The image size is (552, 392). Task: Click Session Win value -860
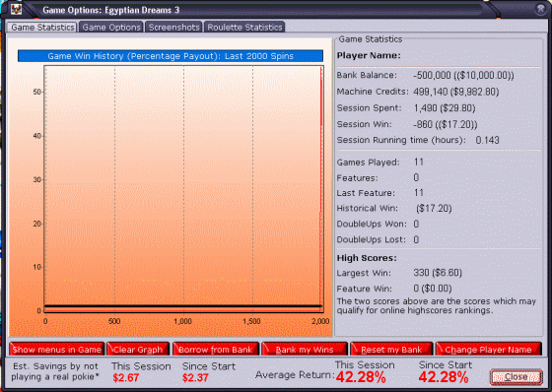pos(446,124)
